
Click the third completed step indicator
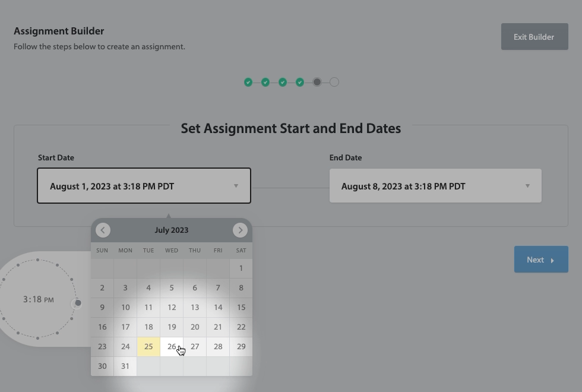click(x=283, y=83)
